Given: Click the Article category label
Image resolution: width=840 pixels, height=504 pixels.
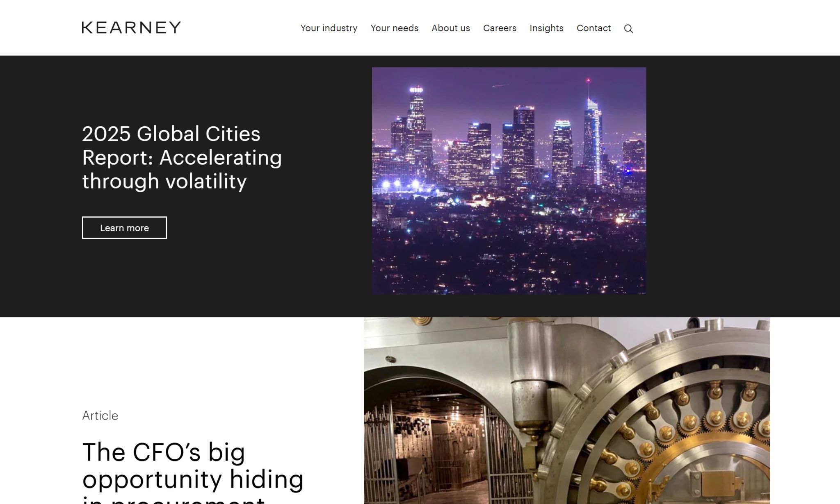Looking at the screenshot, I should [x=100, y=415].
